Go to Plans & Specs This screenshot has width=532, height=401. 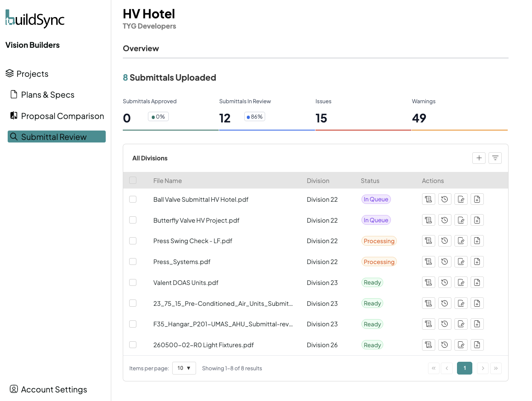[x=48, y=94]
